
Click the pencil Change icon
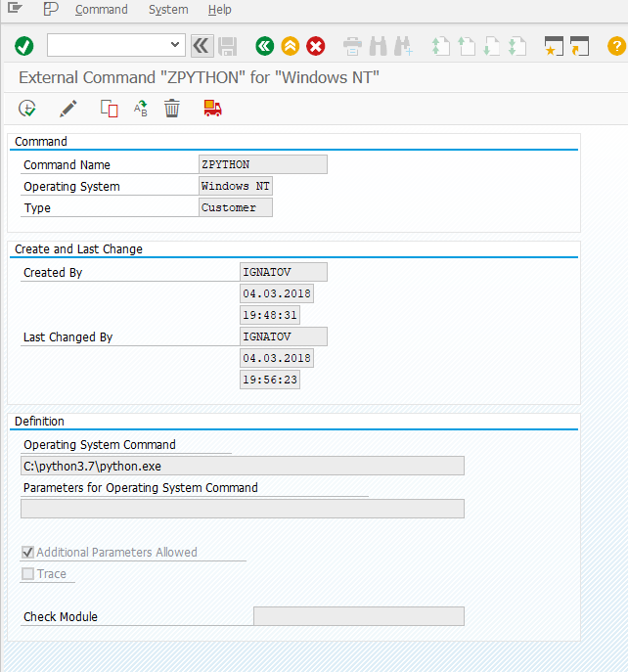pos(68,109)
